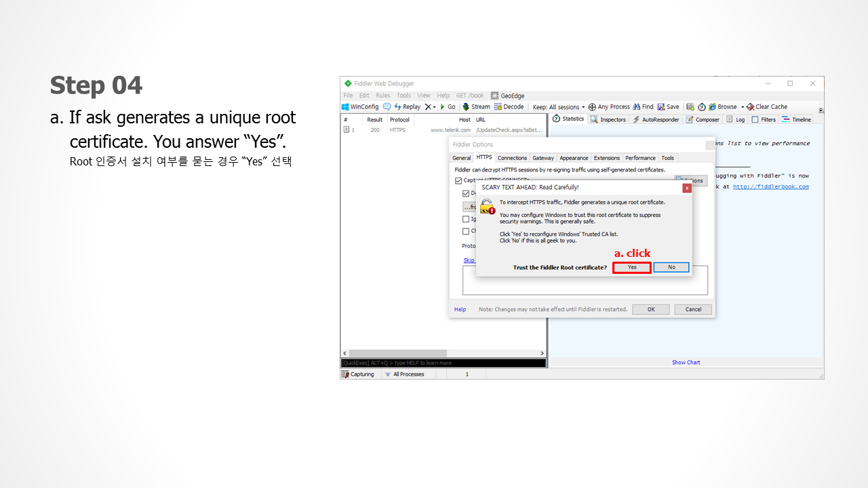The image size is (868, 488).
Task: Click the session list horizontal scrollbar
Action: [443, 353]
